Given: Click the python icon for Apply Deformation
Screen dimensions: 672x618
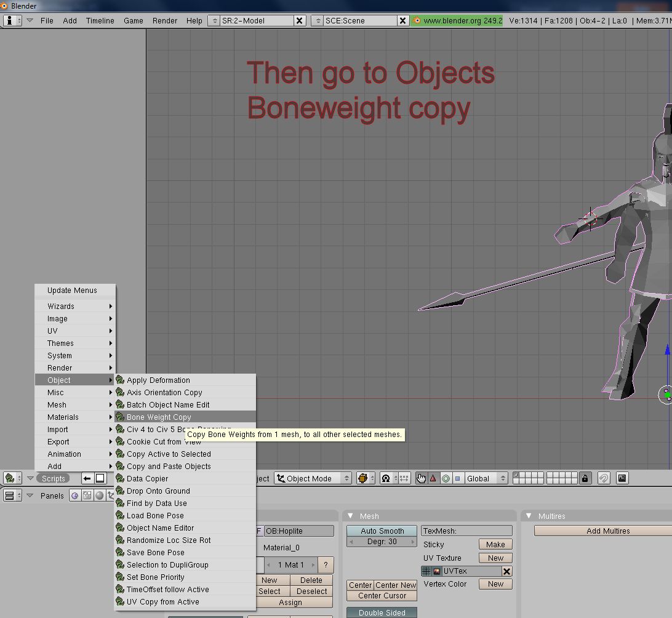Looking at the screenshot, I should point(121,380).
